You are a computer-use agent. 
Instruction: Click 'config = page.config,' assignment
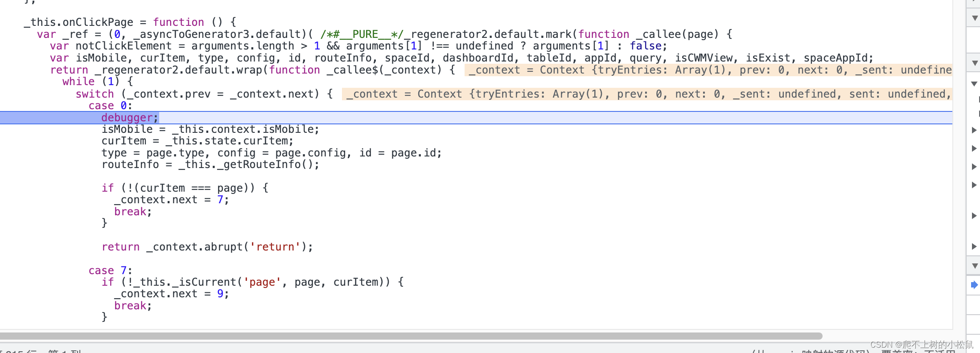(x=284, y=153)
